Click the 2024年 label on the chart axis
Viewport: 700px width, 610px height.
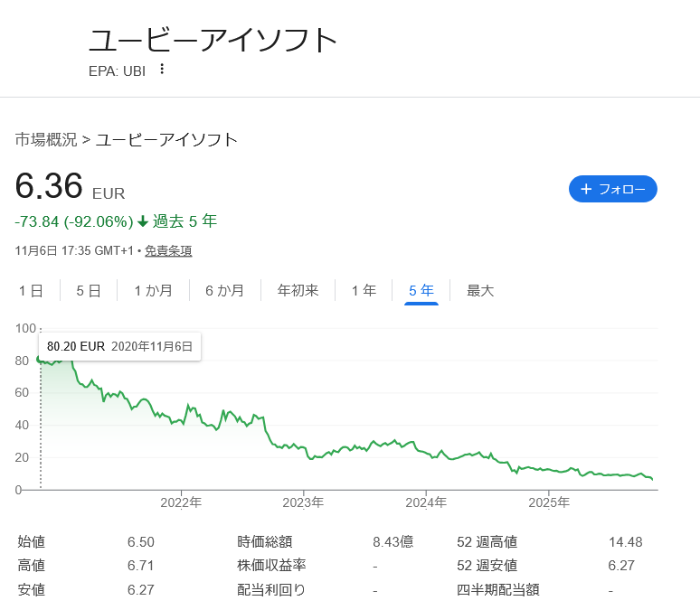pos(426,502)
